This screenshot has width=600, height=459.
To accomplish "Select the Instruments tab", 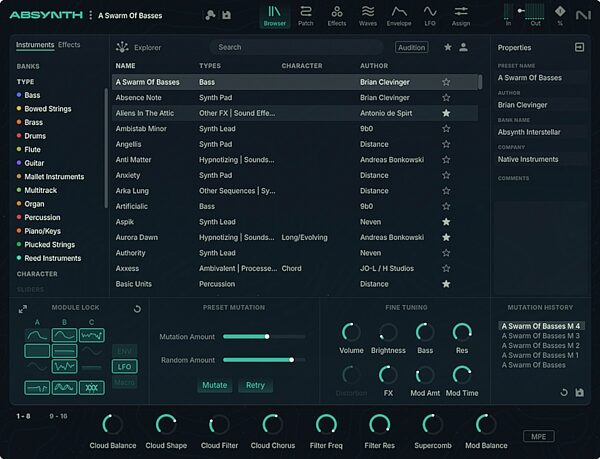I will [x=35, y=45].
